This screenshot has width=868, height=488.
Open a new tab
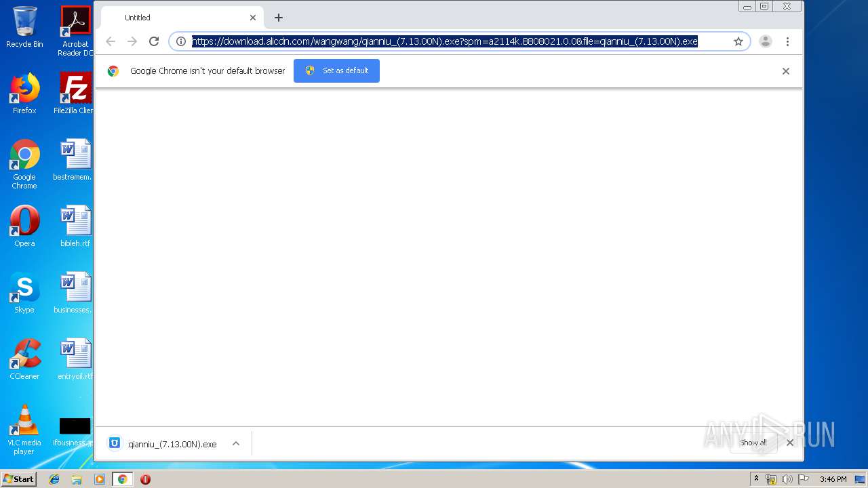point(278,18)
